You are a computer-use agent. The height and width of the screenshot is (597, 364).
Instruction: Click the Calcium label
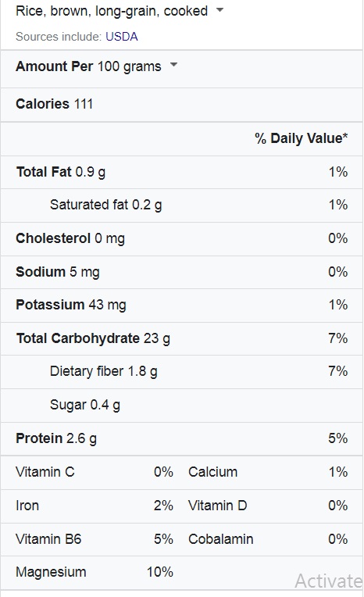tap(212, 472)
